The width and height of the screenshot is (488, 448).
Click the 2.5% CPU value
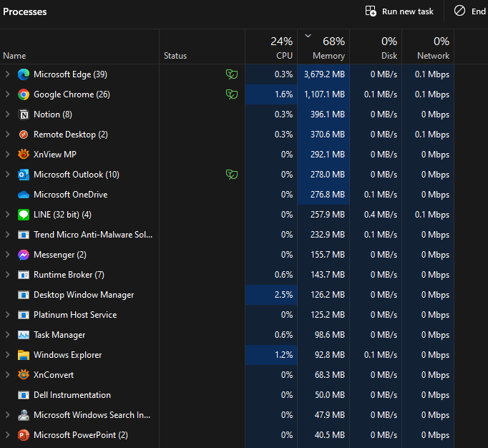click(283, 295)
